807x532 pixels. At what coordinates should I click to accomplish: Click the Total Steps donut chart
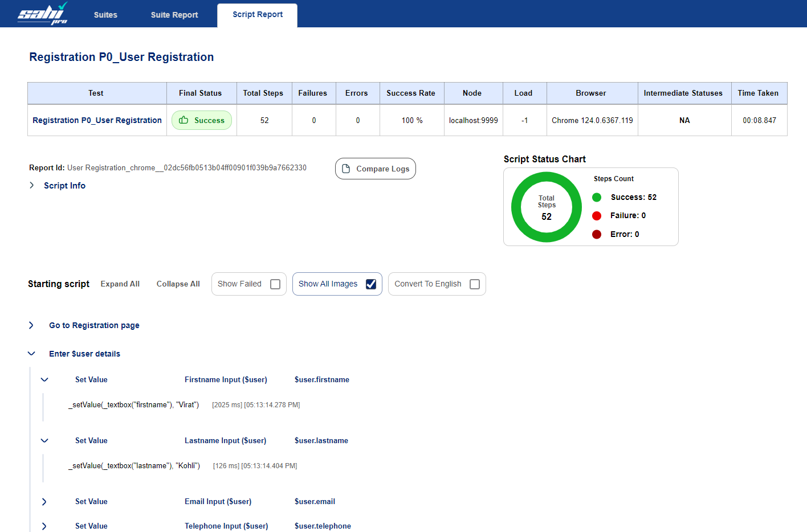click(546, 207)
